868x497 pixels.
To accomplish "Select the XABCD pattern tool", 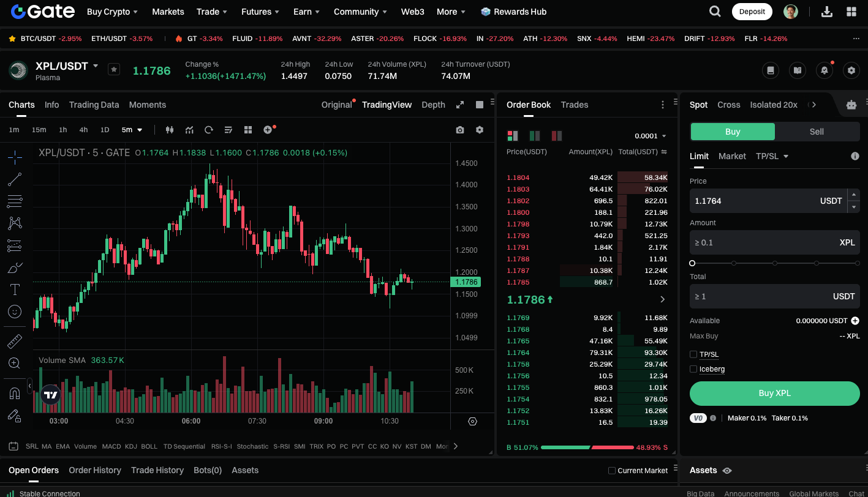I will (15, 223).
